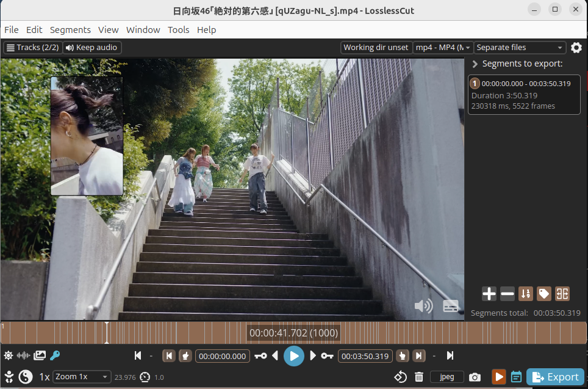Invert segments with the yin-yang icon
Viewport: 588px width, 389px height.
pyautogui.click(x=26, y=377)
